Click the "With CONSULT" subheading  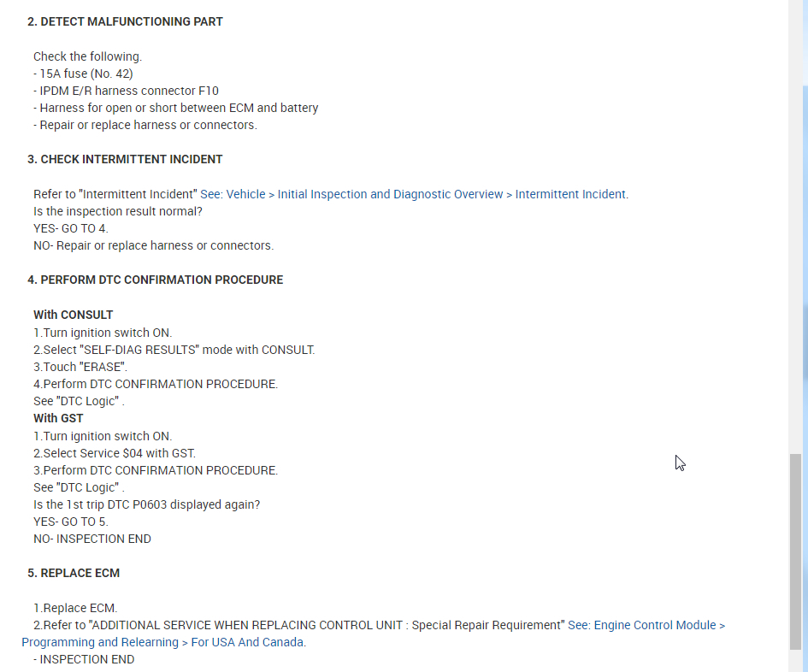[73, 315]
